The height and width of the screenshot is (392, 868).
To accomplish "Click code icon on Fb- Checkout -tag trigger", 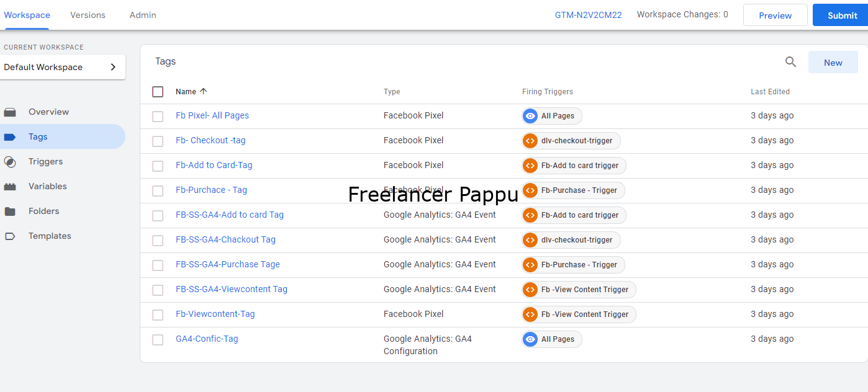I will [530, 141].
